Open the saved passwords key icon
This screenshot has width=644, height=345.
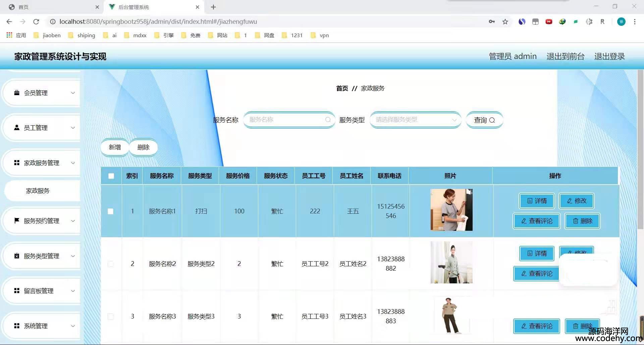coord(492,21)
